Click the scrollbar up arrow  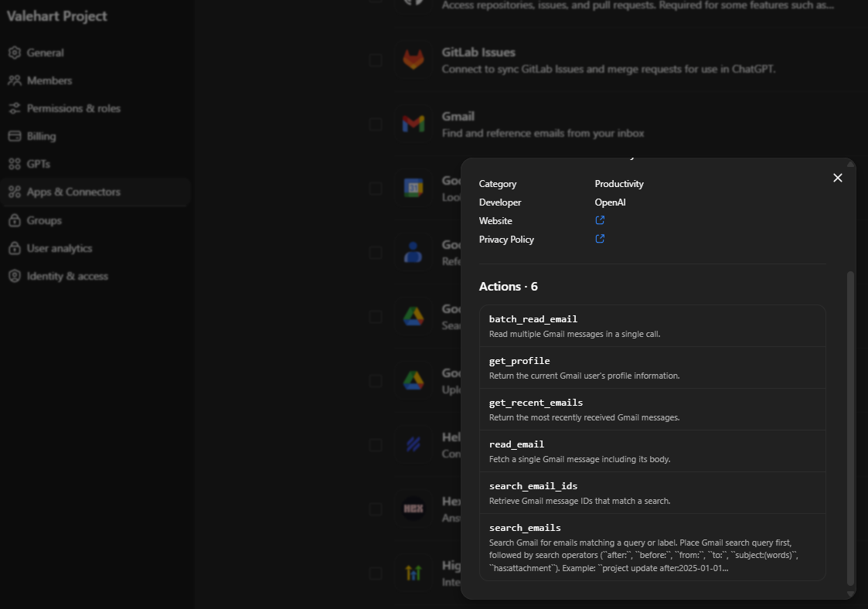(x=851, y=164)
